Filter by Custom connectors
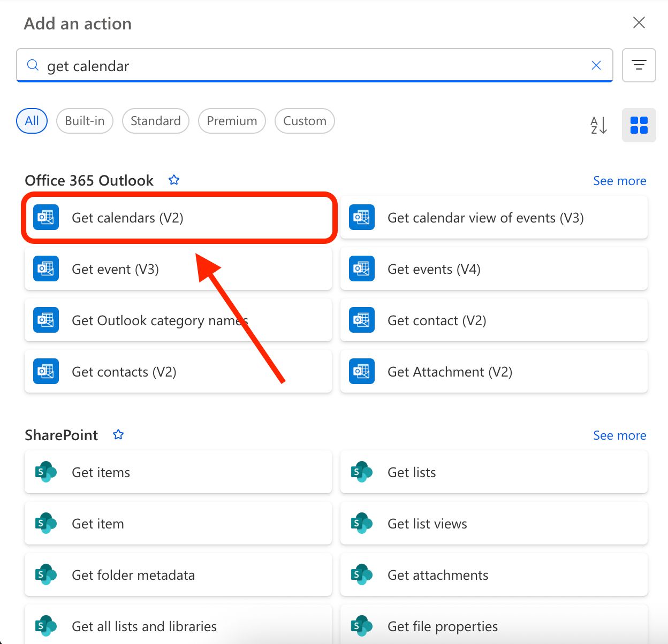This screenshot has height=644, width=668. (x=305, y=121)
